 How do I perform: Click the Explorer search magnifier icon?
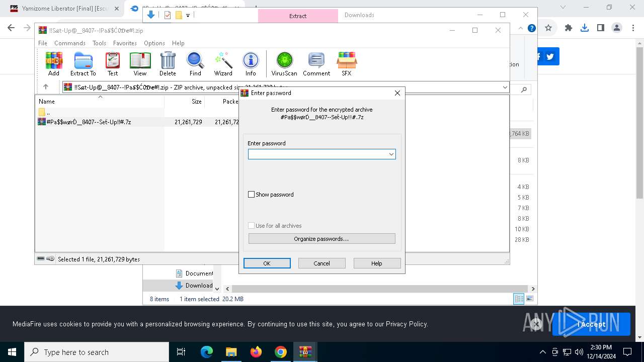pos(524,89)
